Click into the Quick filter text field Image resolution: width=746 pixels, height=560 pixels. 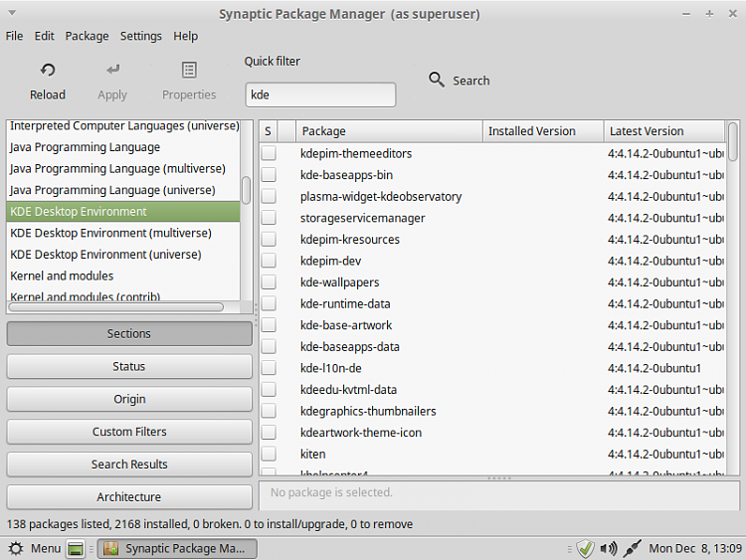[320, 94]
